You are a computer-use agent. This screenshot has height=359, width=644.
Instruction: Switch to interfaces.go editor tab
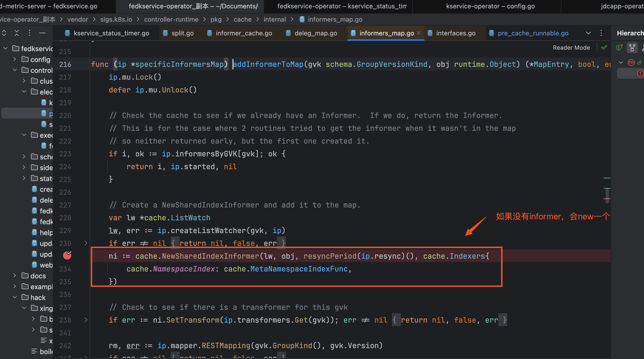(456, 33)
